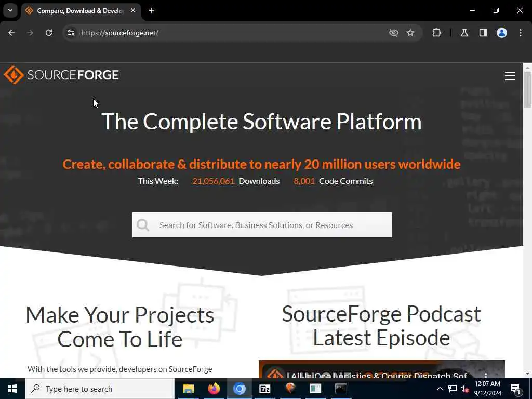This screenshot has height=399, width=532.
Task: Launch Firefox from the taskbar
Action: click(214, 389)
